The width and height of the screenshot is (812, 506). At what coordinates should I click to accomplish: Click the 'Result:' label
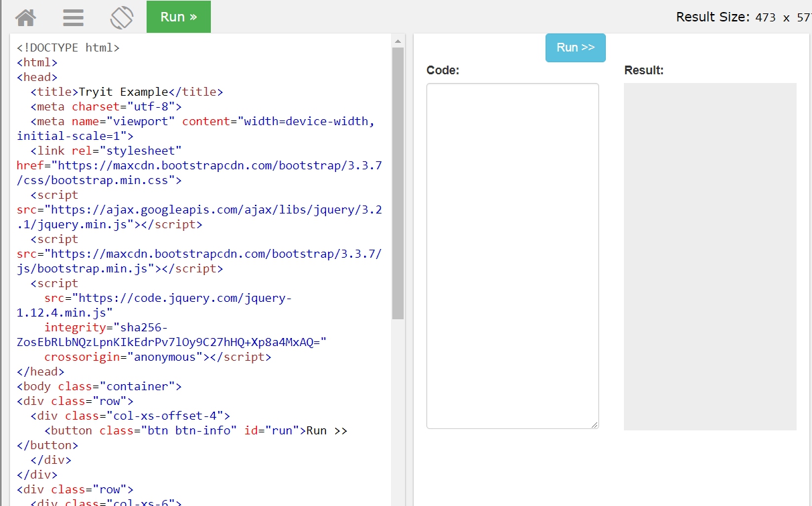point(644,70)
